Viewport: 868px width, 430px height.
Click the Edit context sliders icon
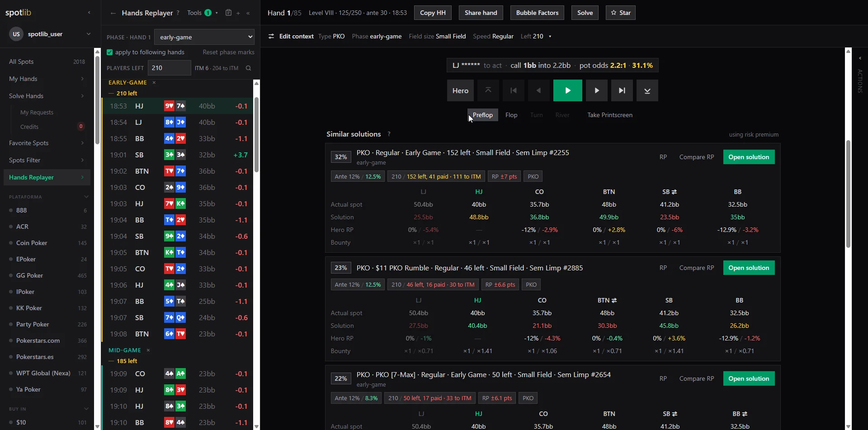coord(271,36)
